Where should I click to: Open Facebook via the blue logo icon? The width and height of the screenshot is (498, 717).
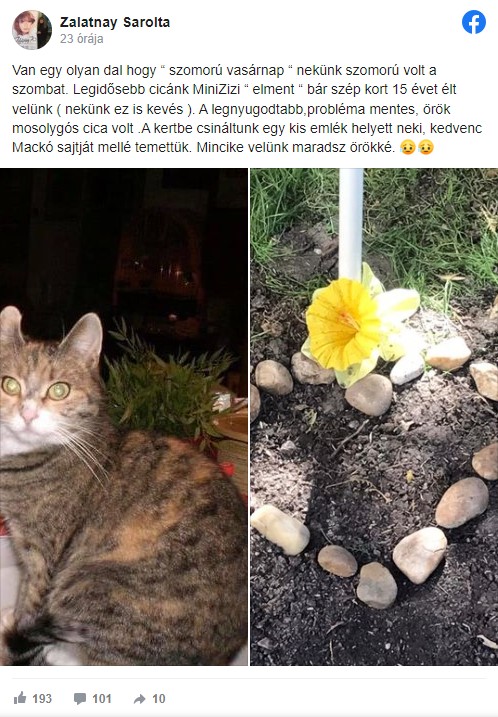click(473, 22)
